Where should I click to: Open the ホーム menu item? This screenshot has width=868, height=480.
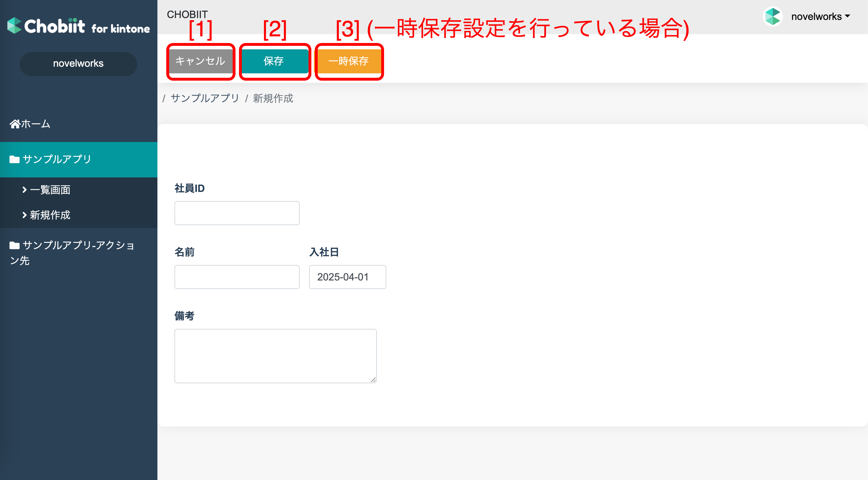tap(78, 124)
